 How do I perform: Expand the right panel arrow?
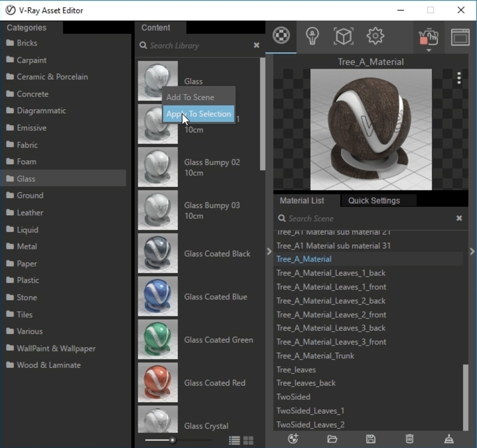point(472,251)
